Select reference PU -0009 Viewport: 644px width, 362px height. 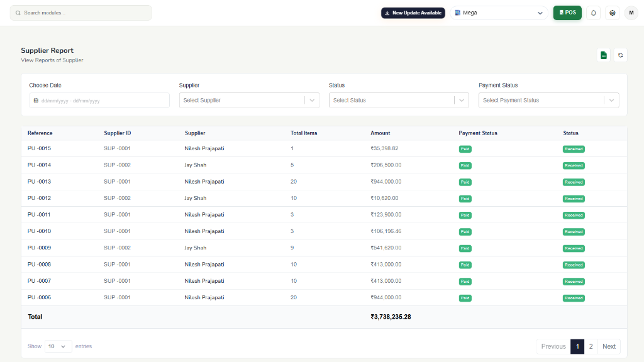39,248
